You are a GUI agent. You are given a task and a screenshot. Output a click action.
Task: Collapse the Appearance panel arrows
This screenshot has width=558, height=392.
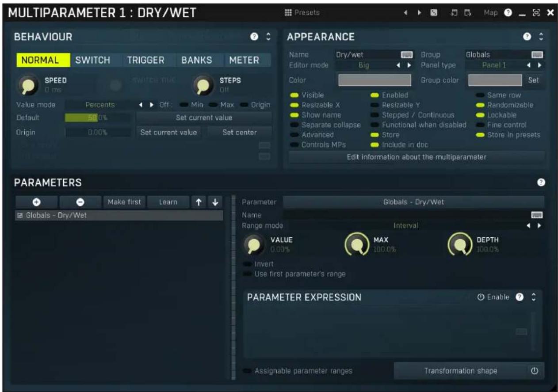tap(540, 38)
